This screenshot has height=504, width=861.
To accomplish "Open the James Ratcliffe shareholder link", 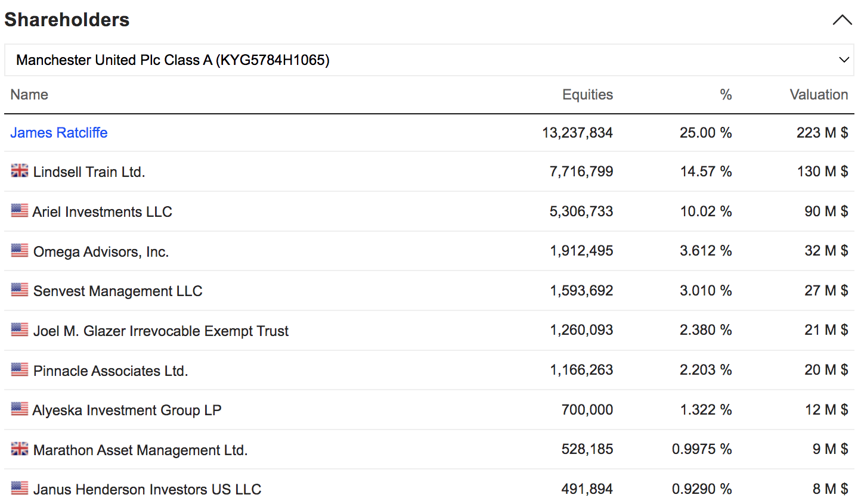I will click(x=59, y=133).
